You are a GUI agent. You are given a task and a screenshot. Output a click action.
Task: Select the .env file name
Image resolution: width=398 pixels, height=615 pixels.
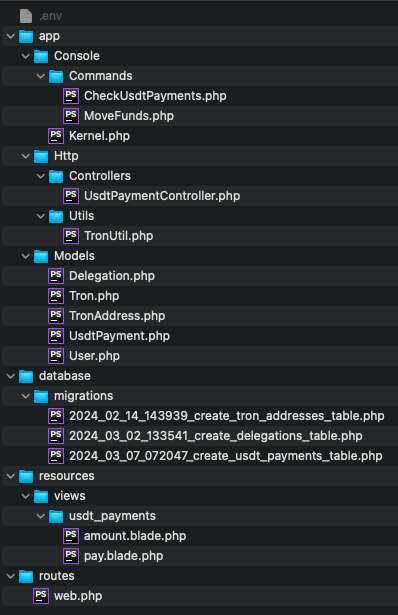coord(51,16)
